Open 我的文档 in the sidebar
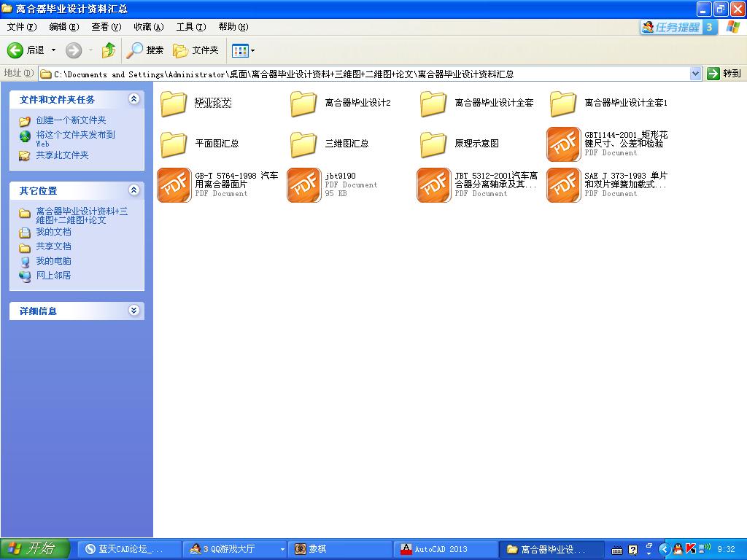The height and width of the screenshot is (560, 747). click(53, 232)
